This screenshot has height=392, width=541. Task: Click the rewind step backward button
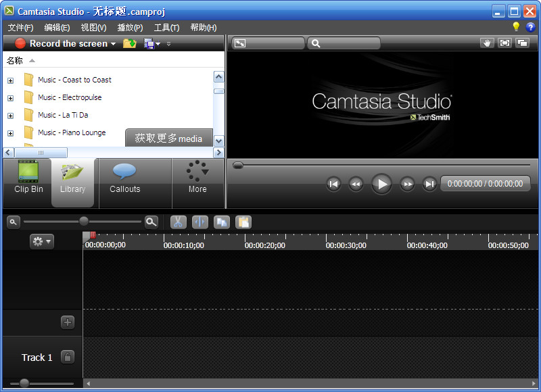click(356, 184)
